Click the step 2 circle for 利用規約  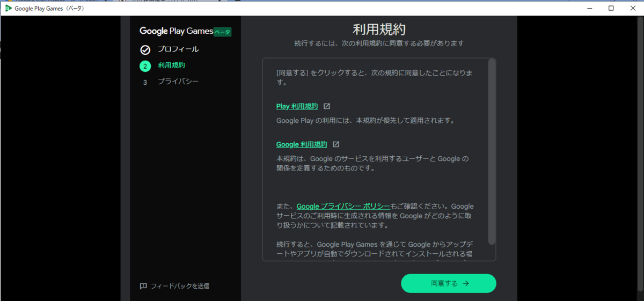coord(145,66)
